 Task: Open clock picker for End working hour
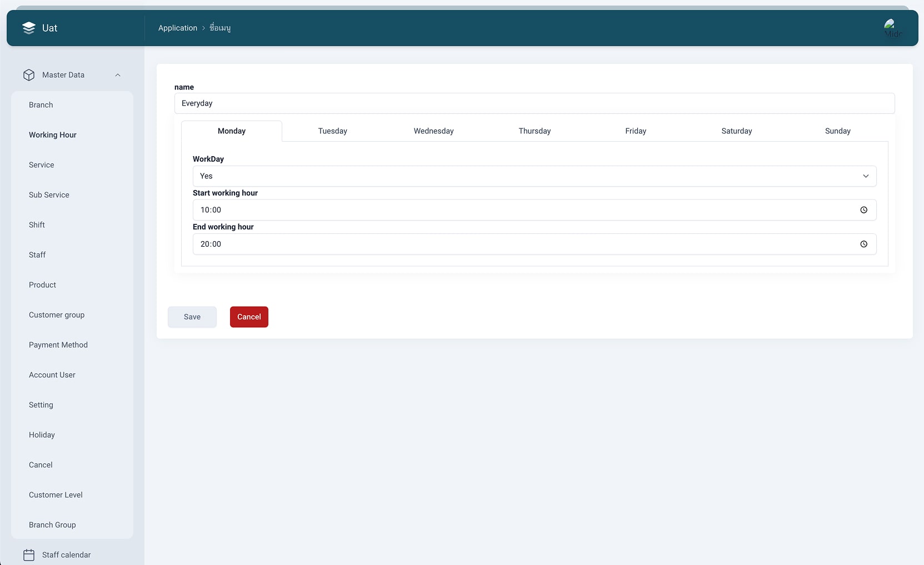(863, 244)
